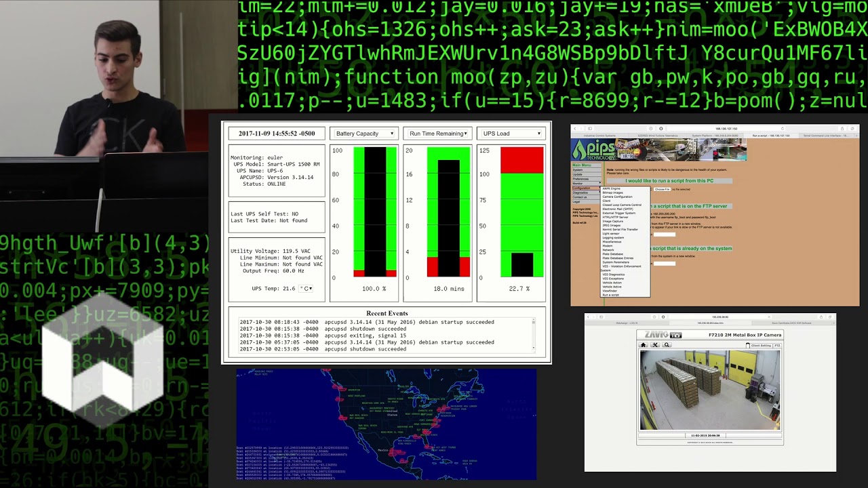868x488 pixels.
Task: Select Image Capture from the submenu
Action: [x=613, y=221]
